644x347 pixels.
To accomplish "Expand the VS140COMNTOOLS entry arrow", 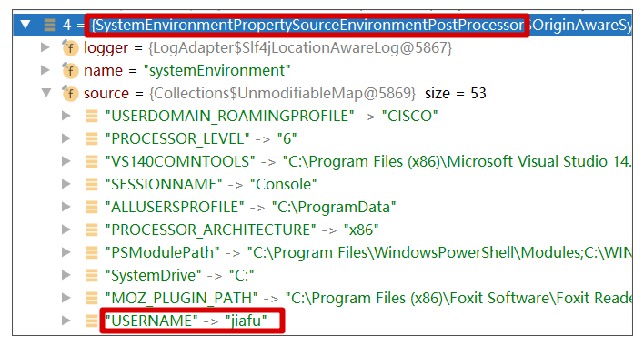I will [x=66, y=161].
